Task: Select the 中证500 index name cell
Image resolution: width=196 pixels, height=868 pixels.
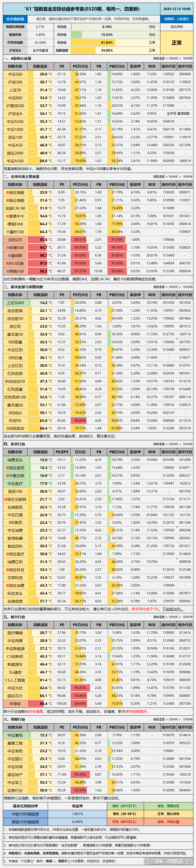Action: pyautogui.click(x=15, y=74)
